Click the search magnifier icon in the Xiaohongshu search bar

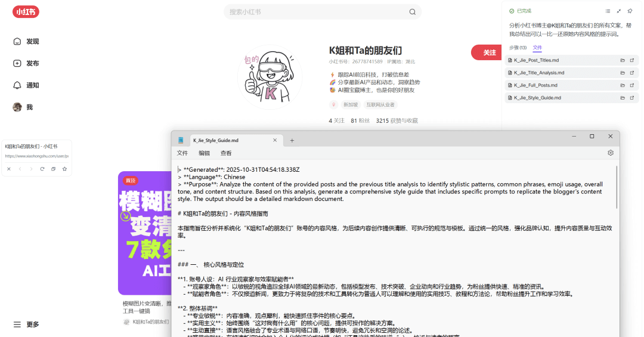coord(412,12)
